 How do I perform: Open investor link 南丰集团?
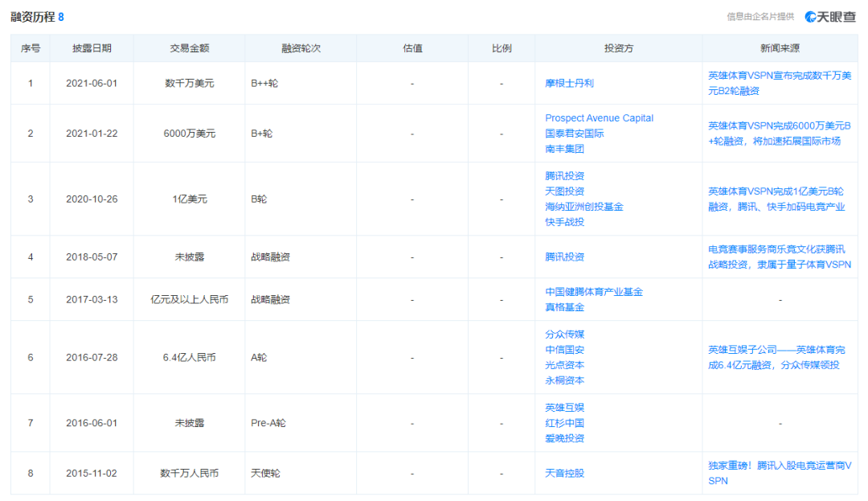click(x=564, y=149)
